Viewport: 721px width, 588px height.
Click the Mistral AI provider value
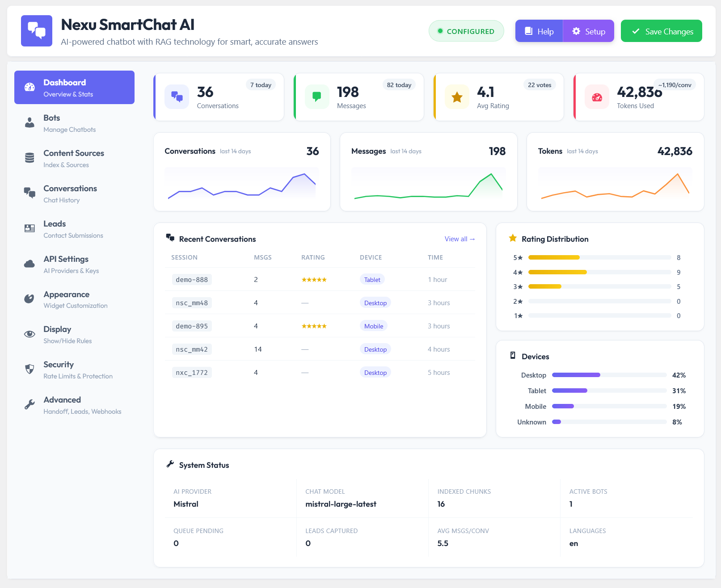(186, 504)
